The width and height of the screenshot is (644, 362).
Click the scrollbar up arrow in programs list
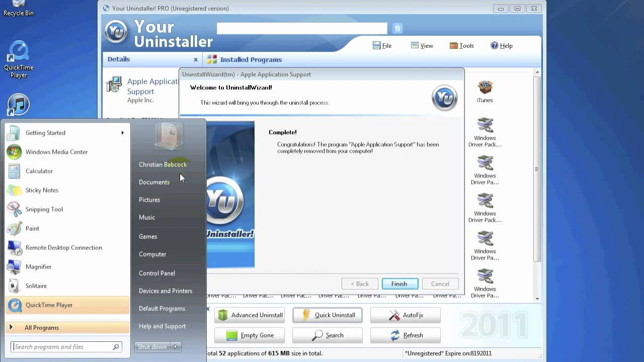(x=537, y=72)
